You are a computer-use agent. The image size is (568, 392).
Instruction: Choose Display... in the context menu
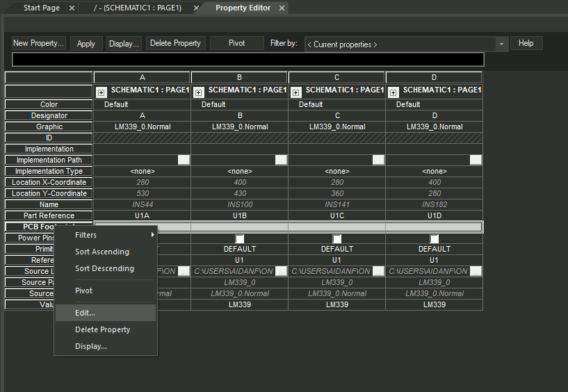(x=106, y=346)
